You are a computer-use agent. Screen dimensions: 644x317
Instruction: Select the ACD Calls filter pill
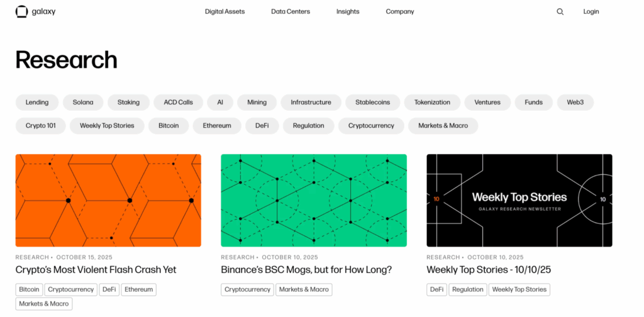tap(179, 103)
